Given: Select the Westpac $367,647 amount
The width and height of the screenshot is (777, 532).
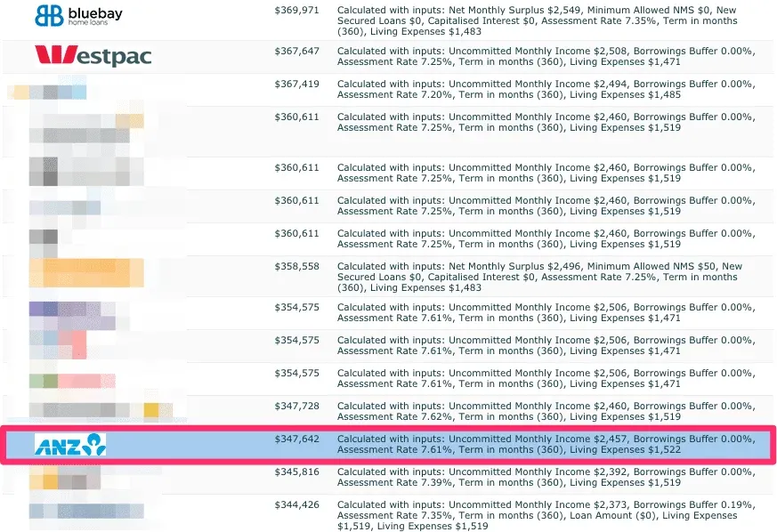Looking at the screenshot, I should [296, 51].
